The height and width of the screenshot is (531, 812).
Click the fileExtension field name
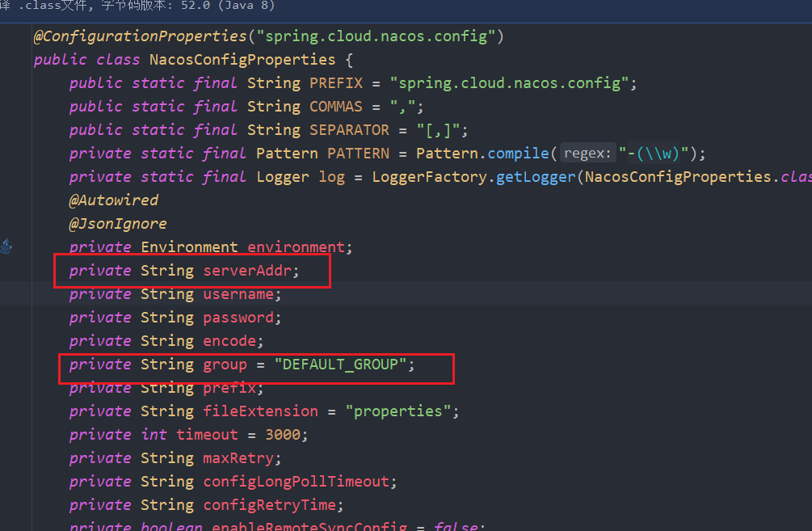[x=260, y=411]
